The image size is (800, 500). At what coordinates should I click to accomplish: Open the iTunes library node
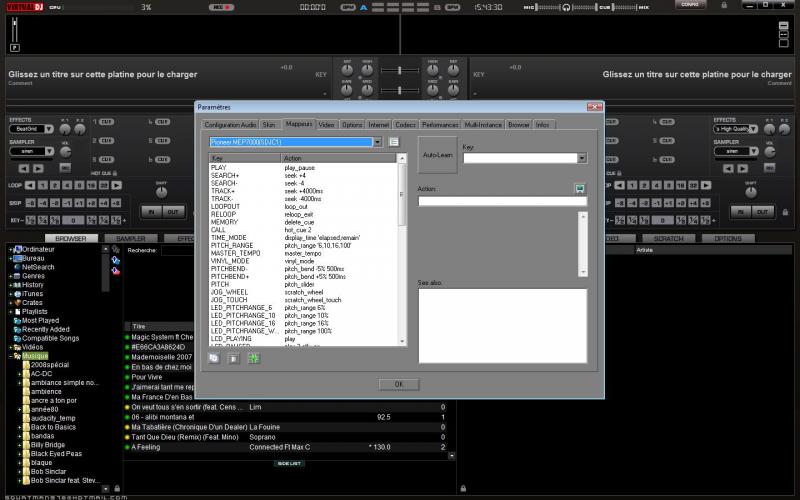point(33,293)
